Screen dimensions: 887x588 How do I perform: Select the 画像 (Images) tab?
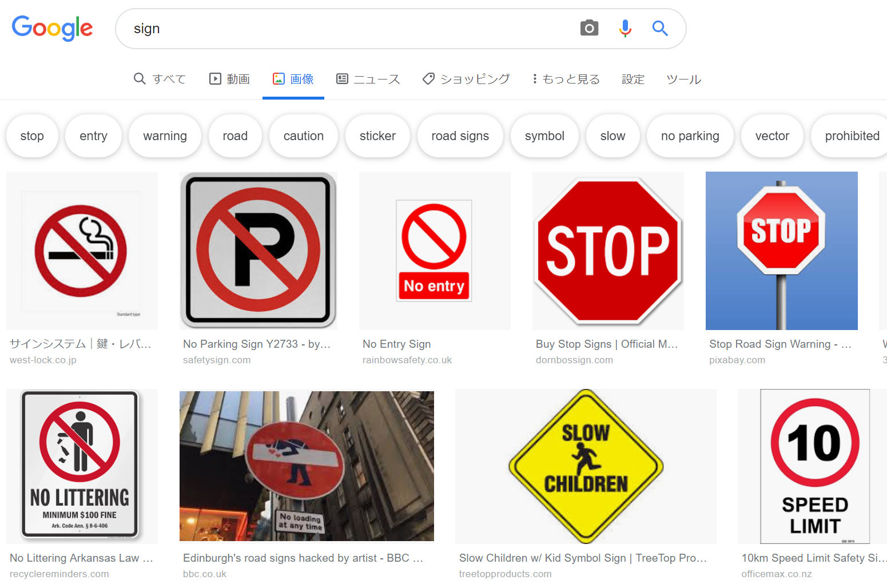pos(293,79)
